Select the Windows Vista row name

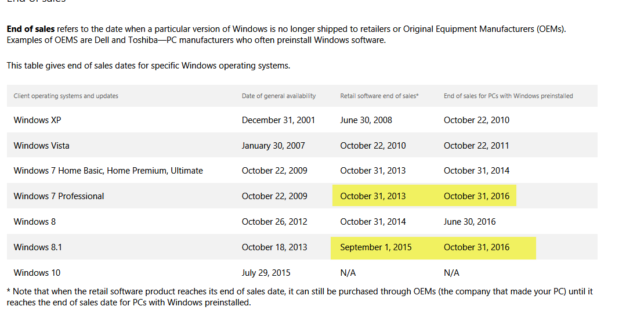pos(41,146)
